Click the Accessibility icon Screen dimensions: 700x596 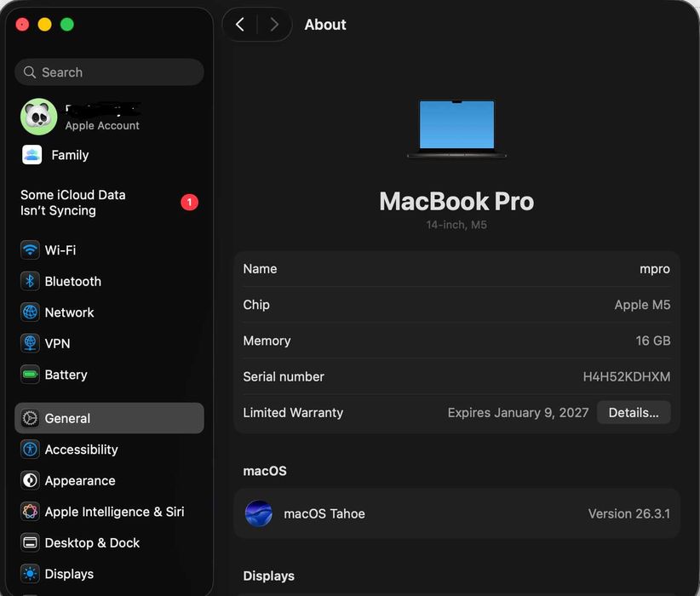click(x=30, y=449)
